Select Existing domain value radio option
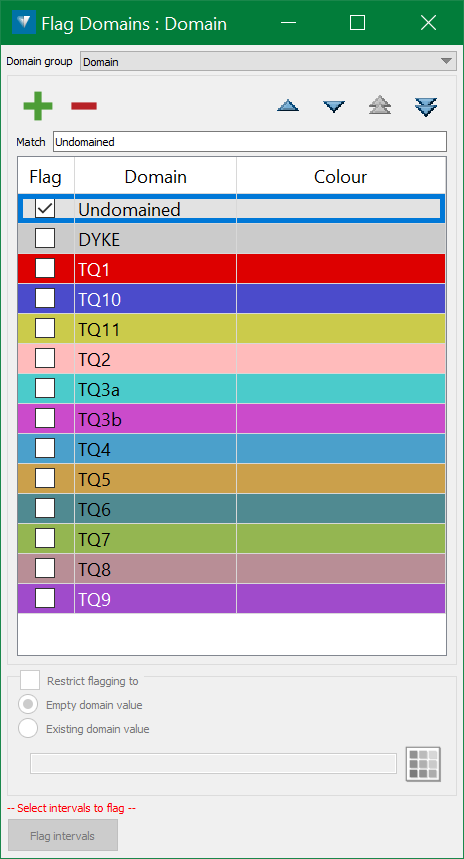This screenshot has height=859, width=464. (28, 729)
